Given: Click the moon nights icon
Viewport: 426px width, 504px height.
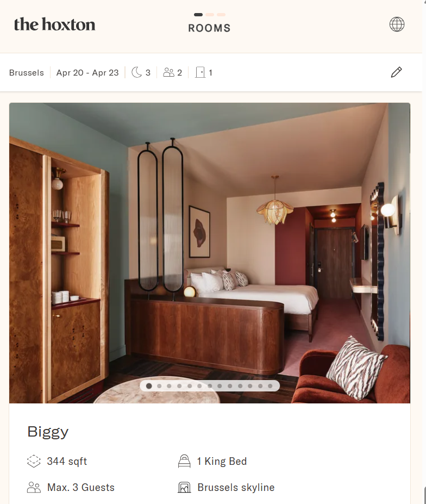Looking at the screenshot, I should [136, 72].
